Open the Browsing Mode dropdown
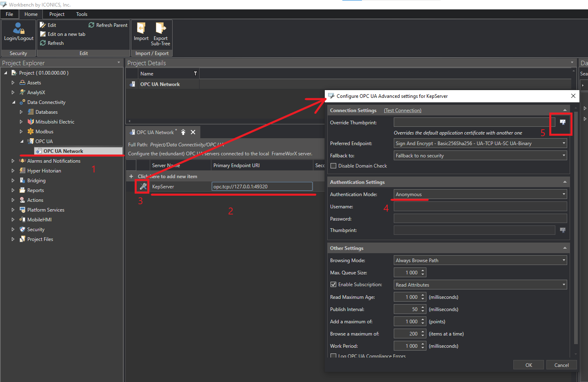Viewport: 588px width, 382px height. point(564,261)
